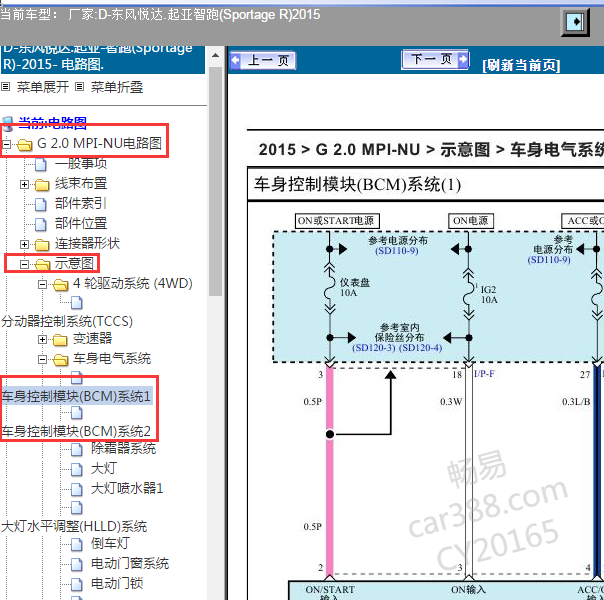Click the document icon beside 部件位置
Viewport: 604px width, 600px height.
[x=41, y=225]
